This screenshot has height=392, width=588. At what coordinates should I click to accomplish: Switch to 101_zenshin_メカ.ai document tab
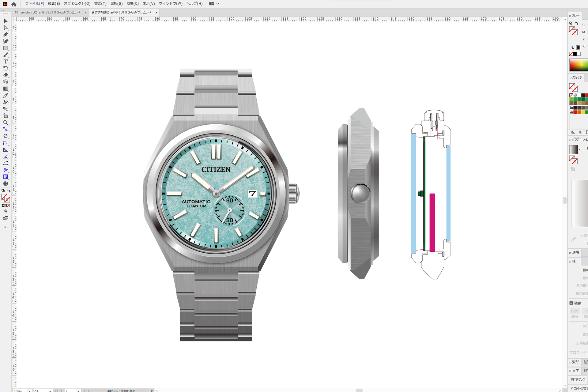47,12
